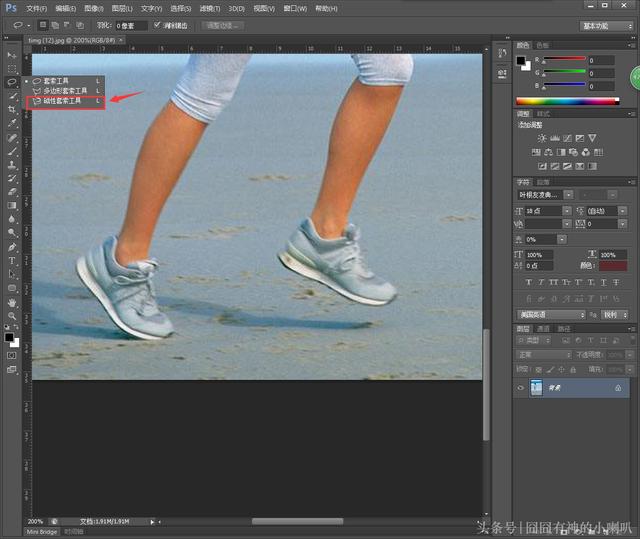Click the Hand tool in the toolbox
The image size is (640, 539).
point(12,302)
